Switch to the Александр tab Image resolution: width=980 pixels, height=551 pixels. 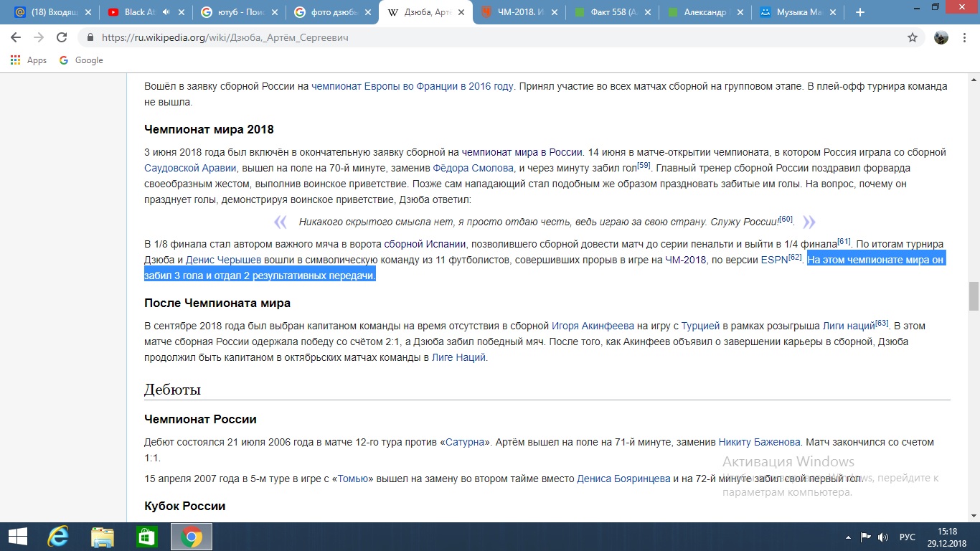tap(706, 12)
